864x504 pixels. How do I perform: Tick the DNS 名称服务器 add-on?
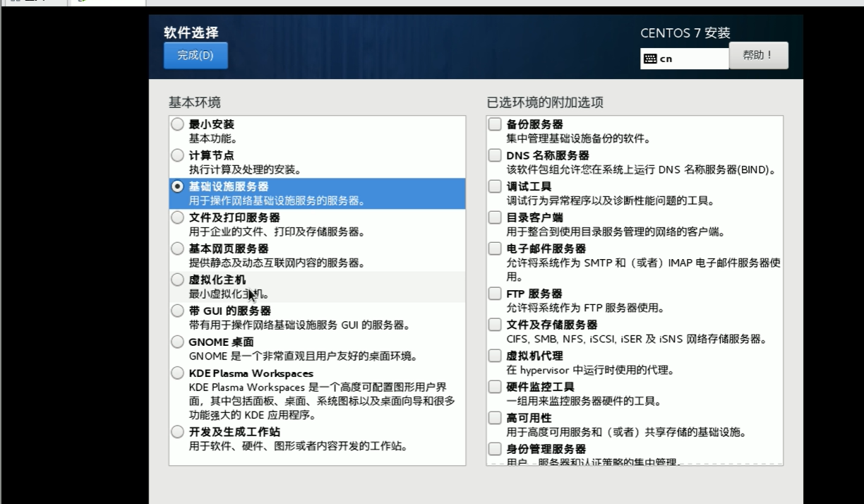coord(495,155)
